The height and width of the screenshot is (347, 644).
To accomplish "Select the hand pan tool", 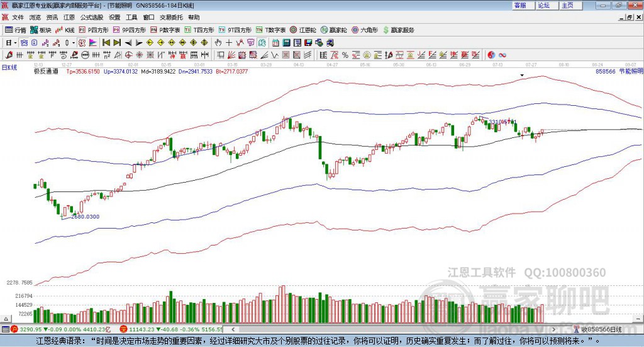I will (218, 43).
